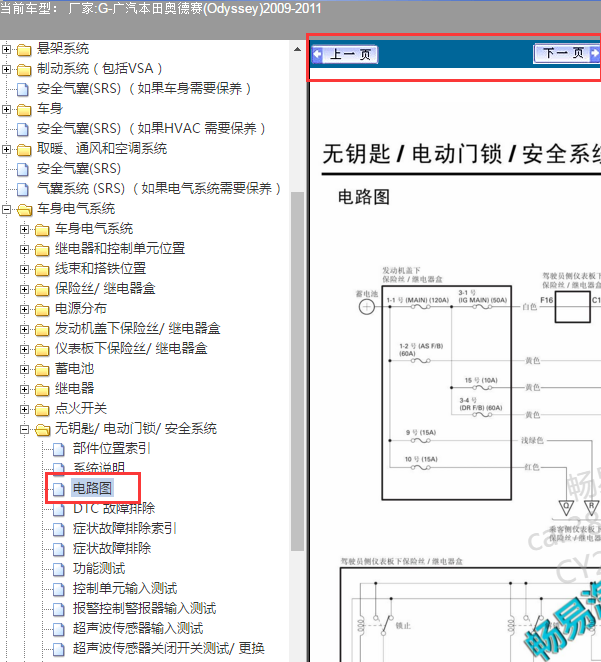Open the DTC 故障排除 page
The height and width of the screenshot is (662, 601).
(114, 508)
